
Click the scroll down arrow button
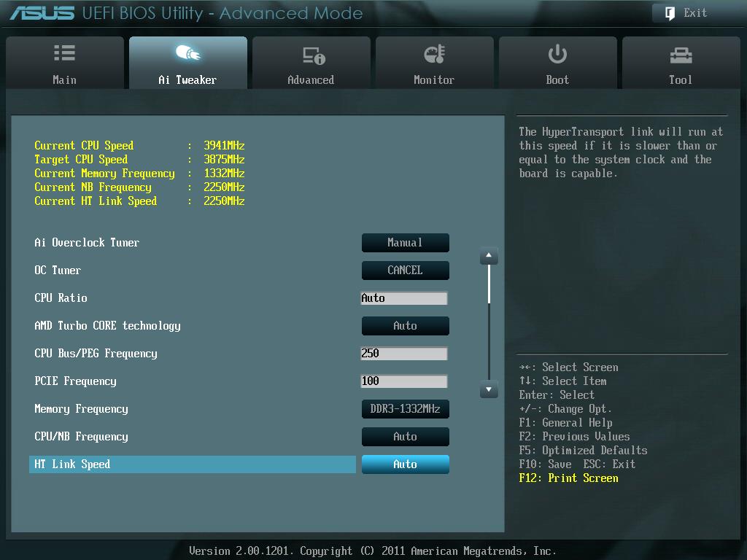tap(489, 389)
